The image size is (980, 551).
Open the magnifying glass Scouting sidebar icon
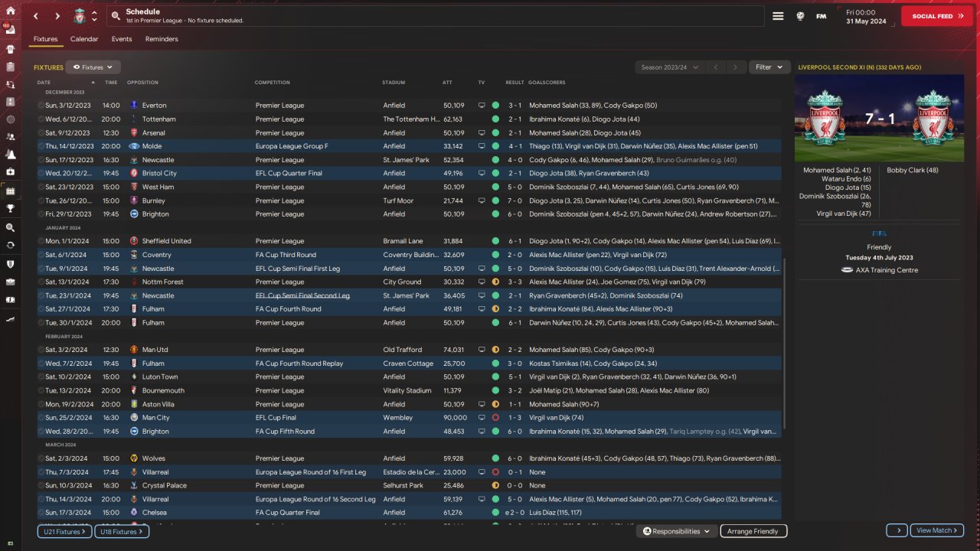(10, 227)
